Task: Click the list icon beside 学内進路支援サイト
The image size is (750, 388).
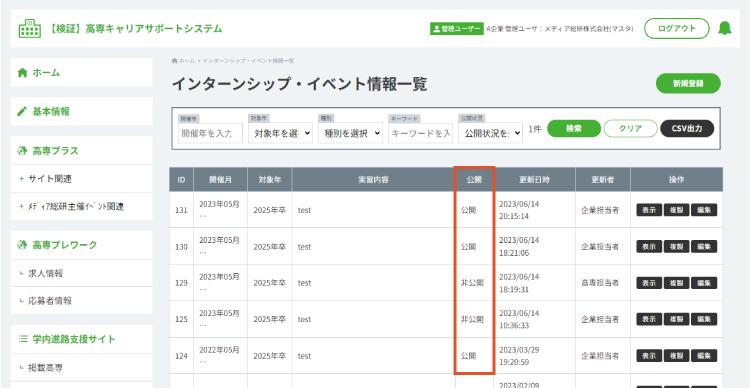Action: 22,339
